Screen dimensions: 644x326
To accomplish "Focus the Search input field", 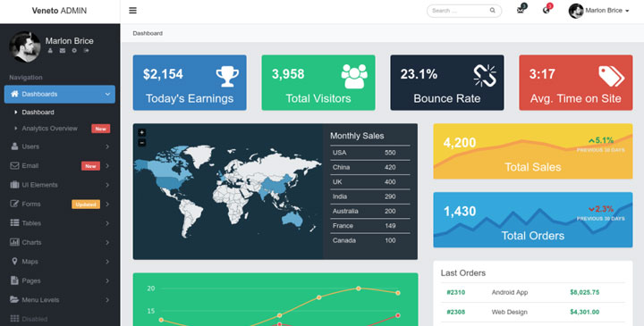I will pos(464,11).
